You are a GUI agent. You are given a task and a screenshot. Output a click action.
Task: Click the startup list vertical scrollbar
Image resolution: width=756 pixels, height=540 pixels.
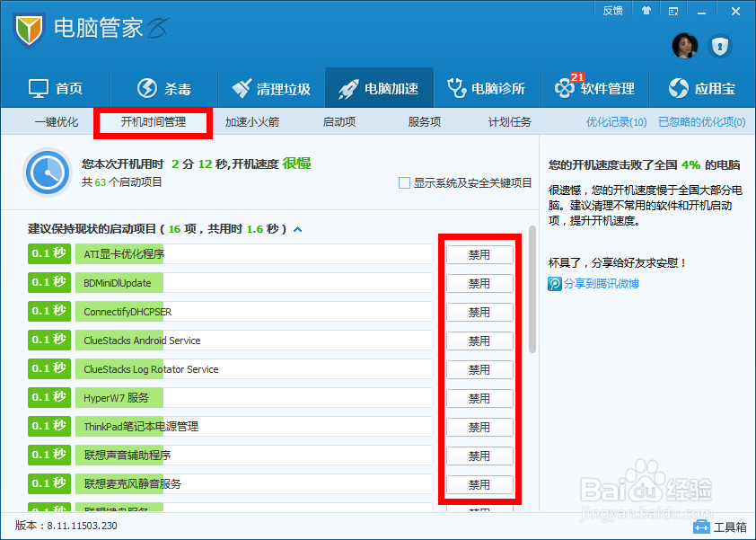[532, 289]
